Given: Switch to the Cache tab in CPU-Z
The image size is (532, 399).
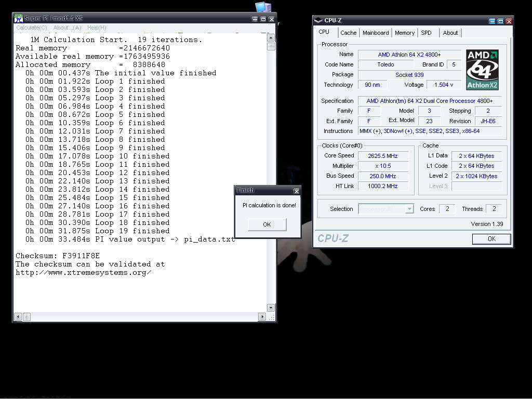Looking at the screenshot, I should click(349, 33).
